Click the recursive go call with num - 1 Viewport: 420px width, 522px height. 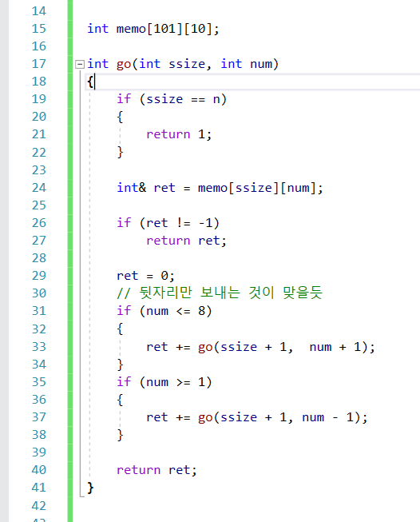283,417
